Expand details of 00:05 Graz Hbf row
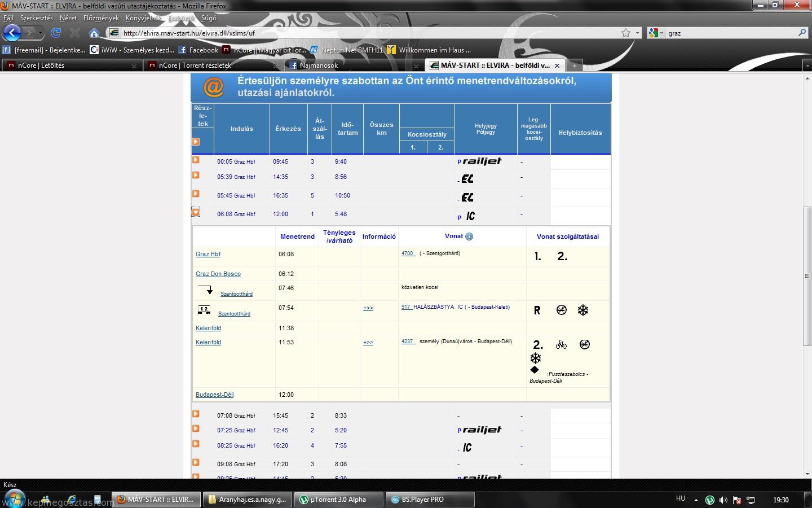The image size is (812, 508). (196, 160)
